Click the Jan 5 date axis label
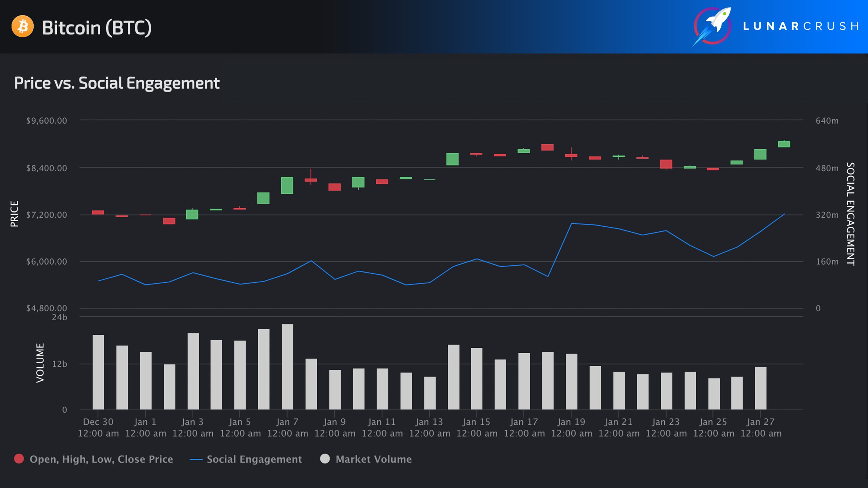 (x=240, y=428)
